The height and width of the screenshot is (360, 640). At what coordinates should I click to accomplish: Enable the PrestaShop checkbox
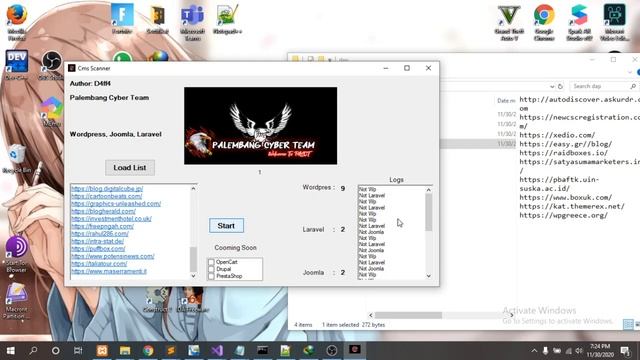point(211,276)
